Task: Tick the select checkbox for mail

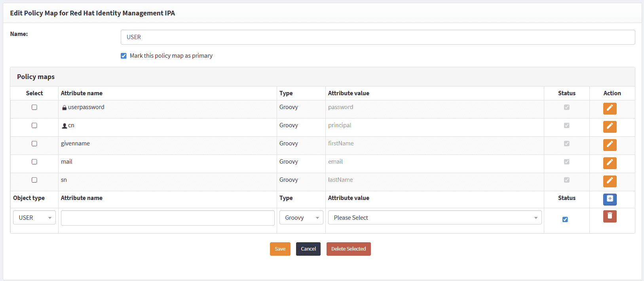Action: 34,162
